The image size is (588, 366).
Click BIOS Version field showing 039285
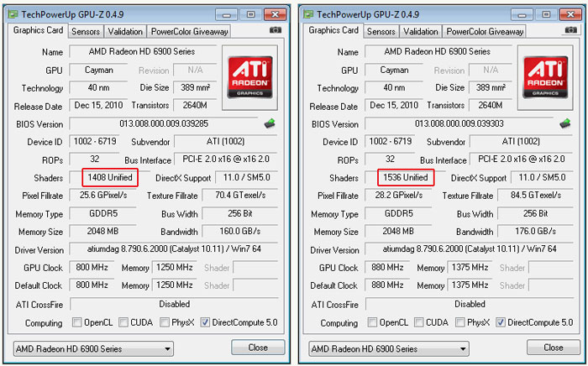click(164, 123)
